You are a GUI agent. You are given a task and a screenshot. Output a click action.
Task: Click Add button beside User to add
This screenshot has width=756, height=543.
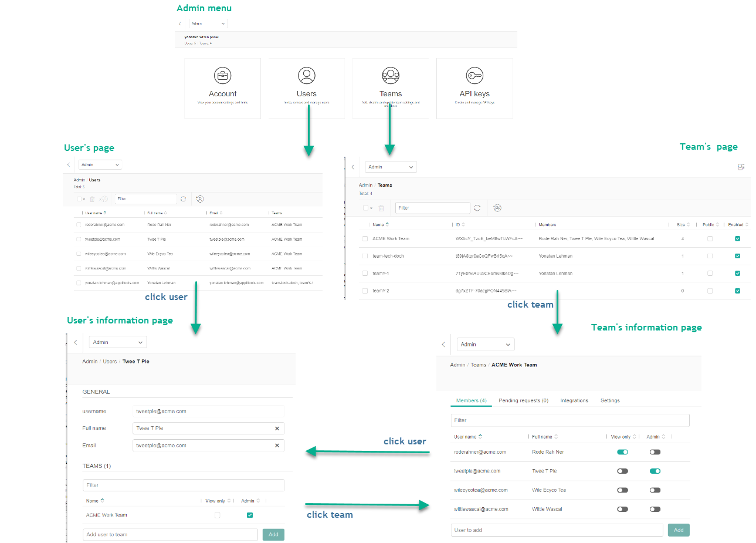coord(678,530)
